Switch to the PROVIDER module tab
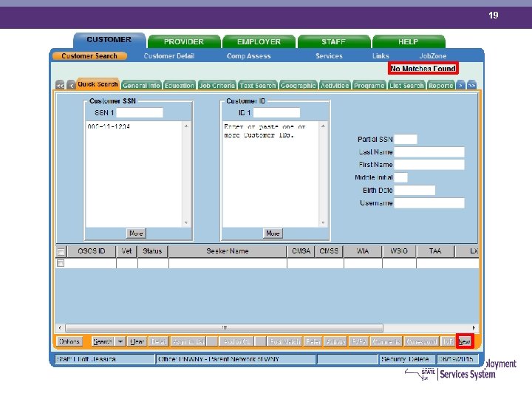532x399 pixels. pyautogui.click(x=184, y=41)
